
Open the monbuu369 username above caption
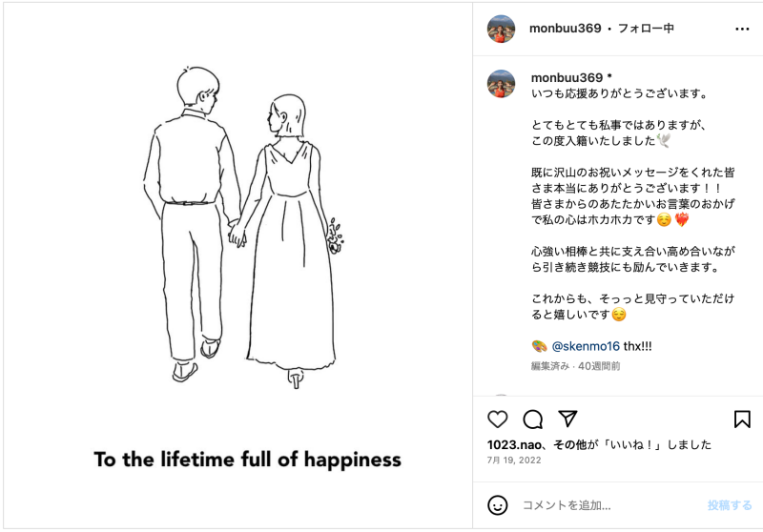click(x=567, y=77)
